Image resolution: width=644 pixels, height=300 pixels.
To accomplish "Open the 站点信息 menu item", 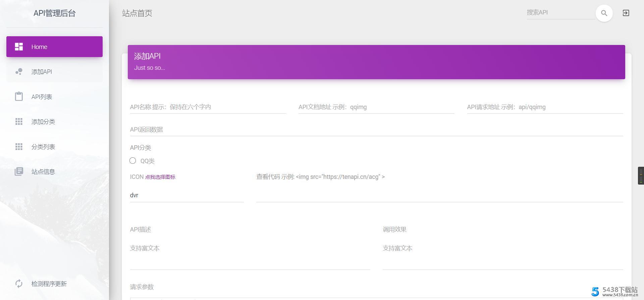I will [43, 171].
